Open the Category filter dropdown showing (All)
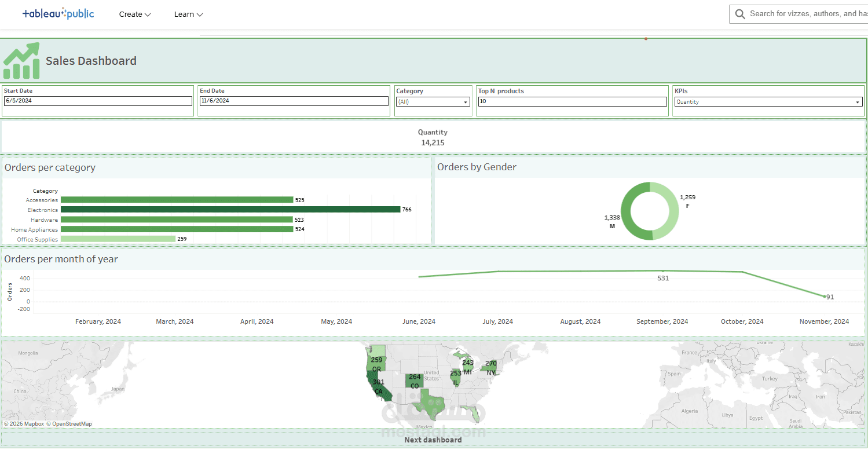868x450 pixels. click(x=466, y=101)
